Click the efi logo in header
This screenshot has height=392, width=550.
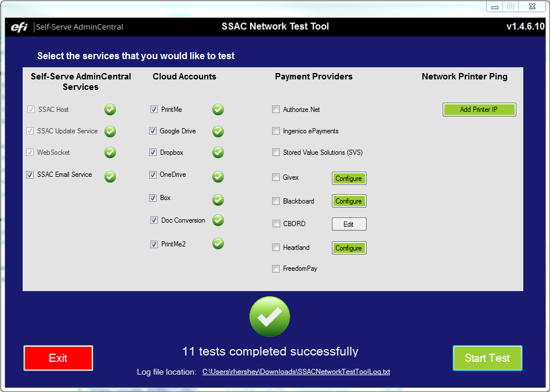(x=19, y=27)
